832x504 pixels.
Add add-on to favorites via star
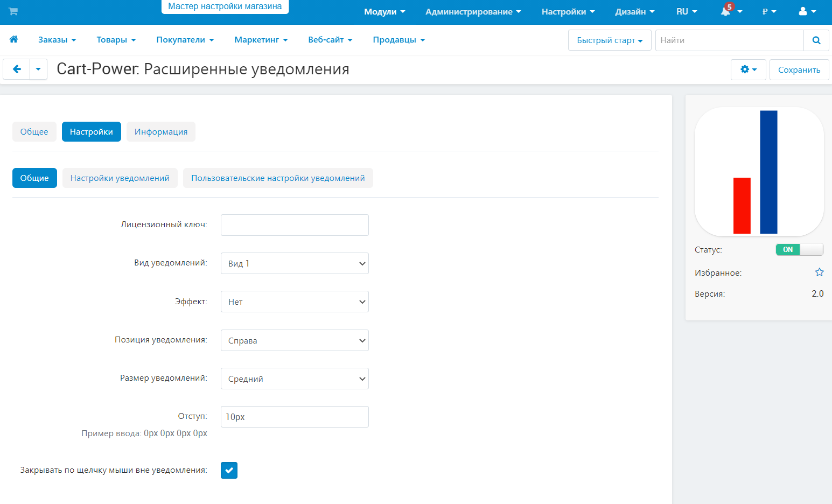point(819,272)
